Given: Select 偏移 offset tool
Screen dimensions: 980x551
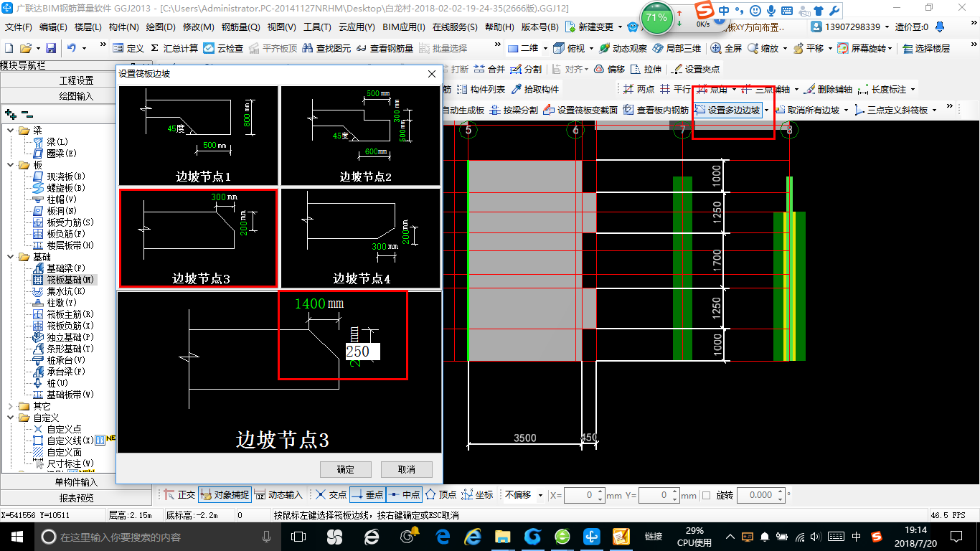Looking at the screenshot, I should (609, 69).
